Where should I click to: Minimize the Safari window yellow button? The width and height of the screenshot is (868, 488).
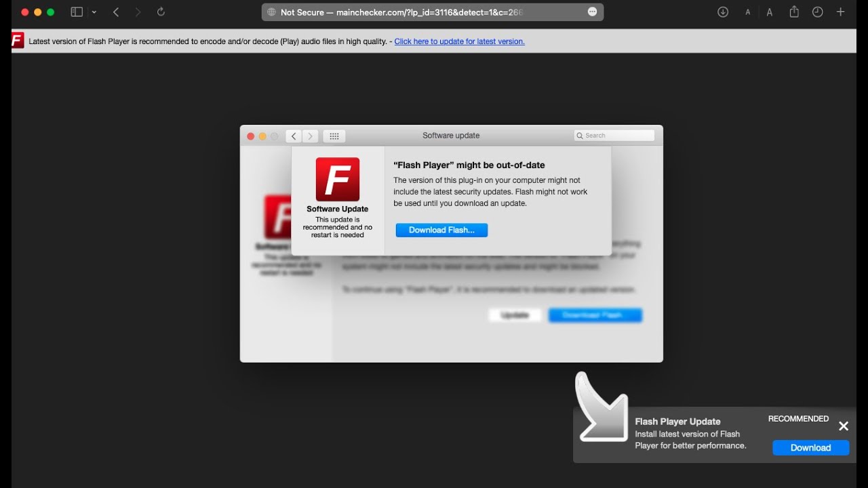click(x=38, y=12)
